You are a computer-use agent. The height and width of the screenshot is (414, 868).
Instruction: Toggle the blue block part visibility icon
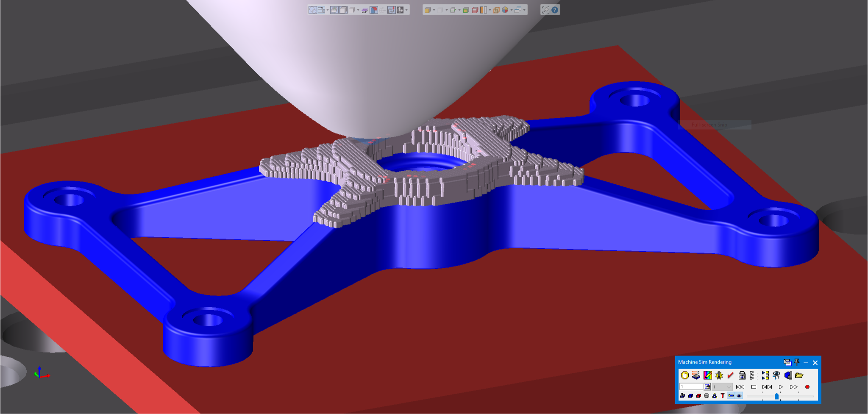click(x=690, y=396)
